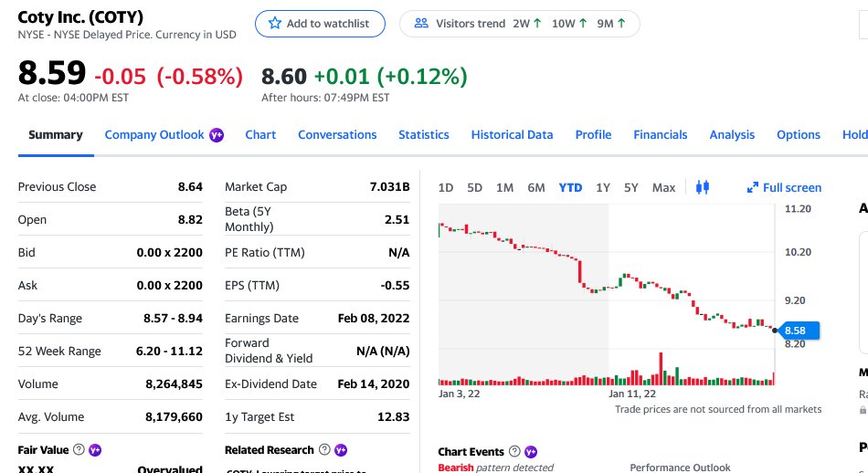Image resolution: width=868 pixels, height=473 pixels.
Task: Click the Full screen expand arrows icon
Action: 752,187
